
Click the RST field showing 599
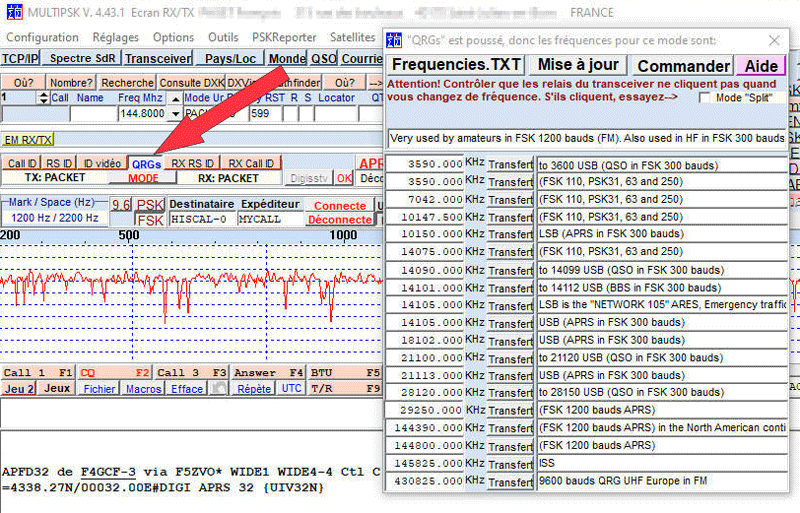pos(265,113)
